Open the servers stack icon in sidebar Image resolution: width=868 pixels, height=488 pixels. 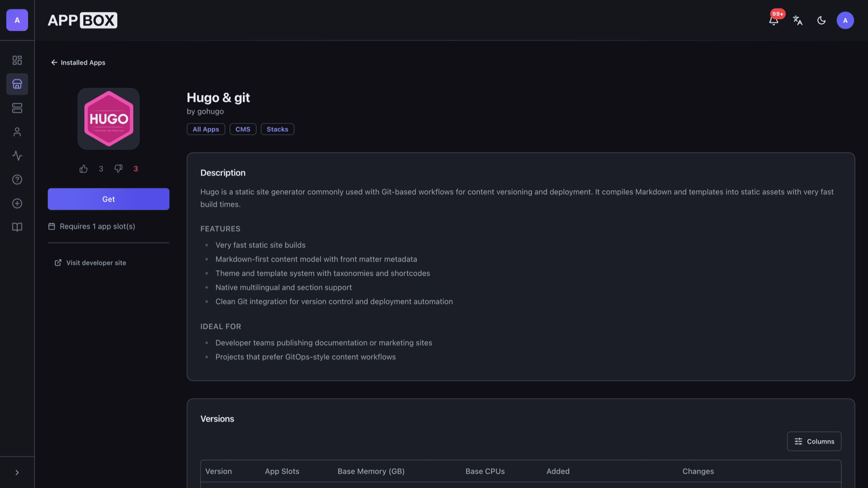[x=17, y=108]
